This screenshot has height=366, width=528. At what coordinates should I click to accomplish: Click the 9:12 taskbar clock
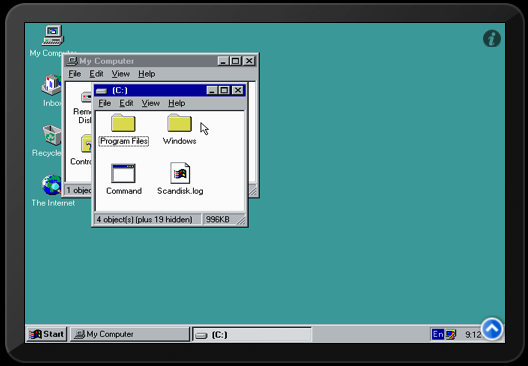[x=473, y=335]
